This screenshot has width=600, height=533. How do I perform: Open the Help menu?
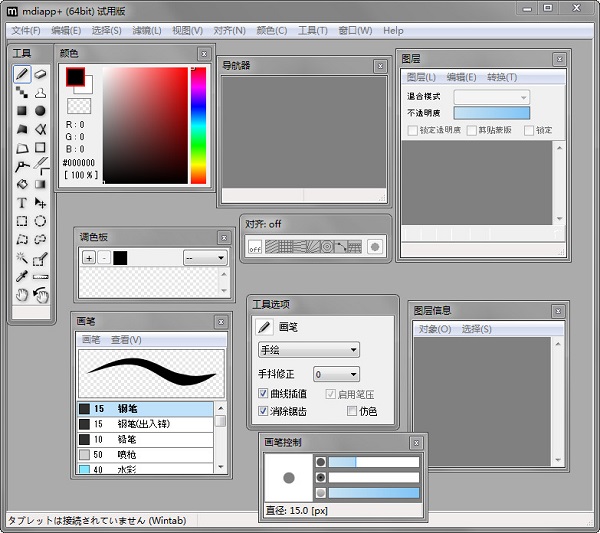pyautogui.click(x=393, y=31)
